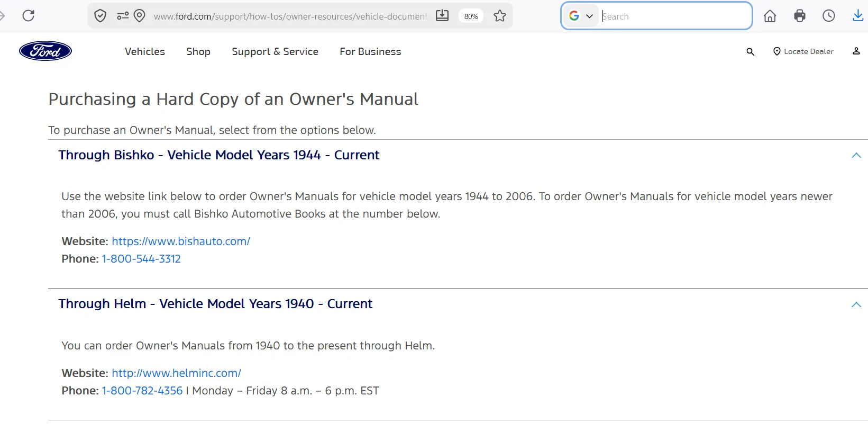The height and width of the screenshot is (432, 868).
Task: Click the ford.com URL in address bar
Action: pyautogui.click(x=290, y=16)
